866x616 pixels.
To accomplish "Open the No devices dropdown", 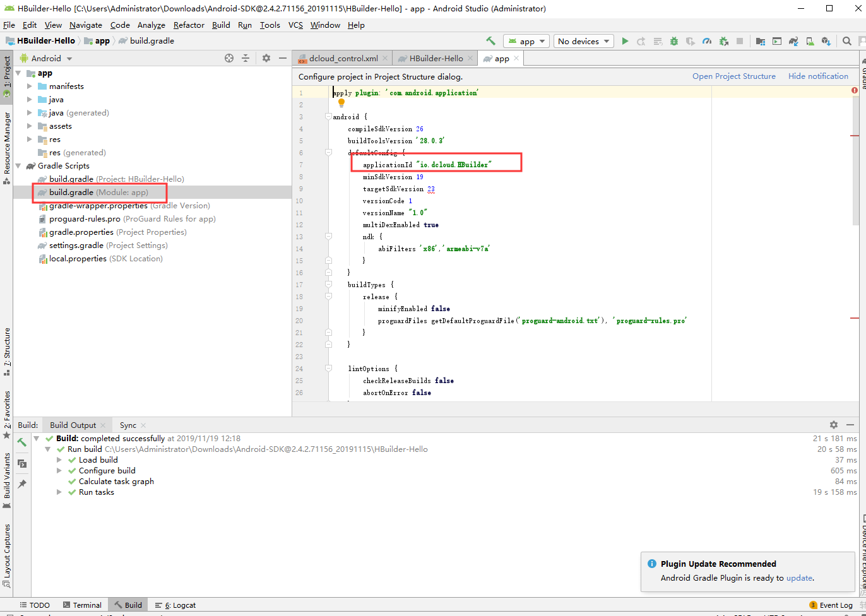I will (584, 41).
